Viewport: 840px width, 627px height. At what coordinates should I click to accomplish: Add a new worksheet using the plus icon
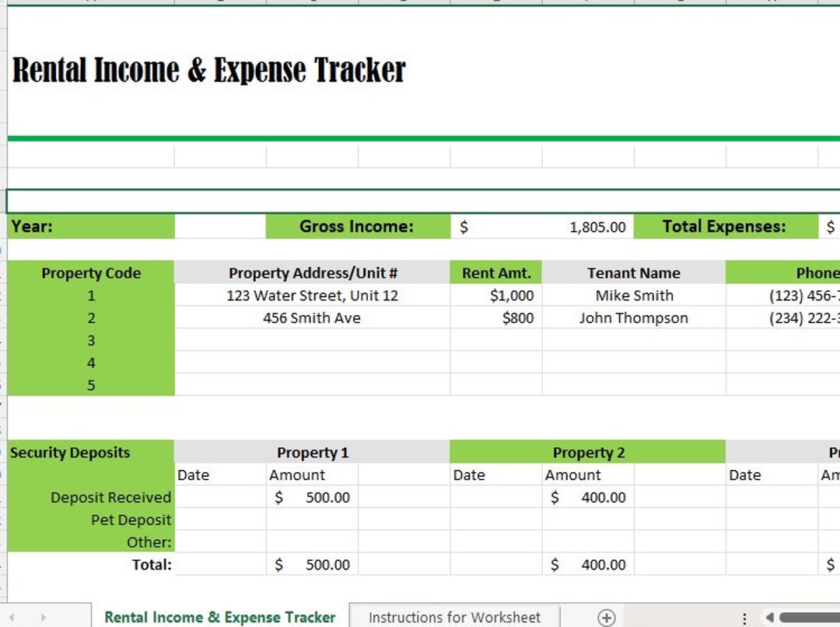coord(605,616)
